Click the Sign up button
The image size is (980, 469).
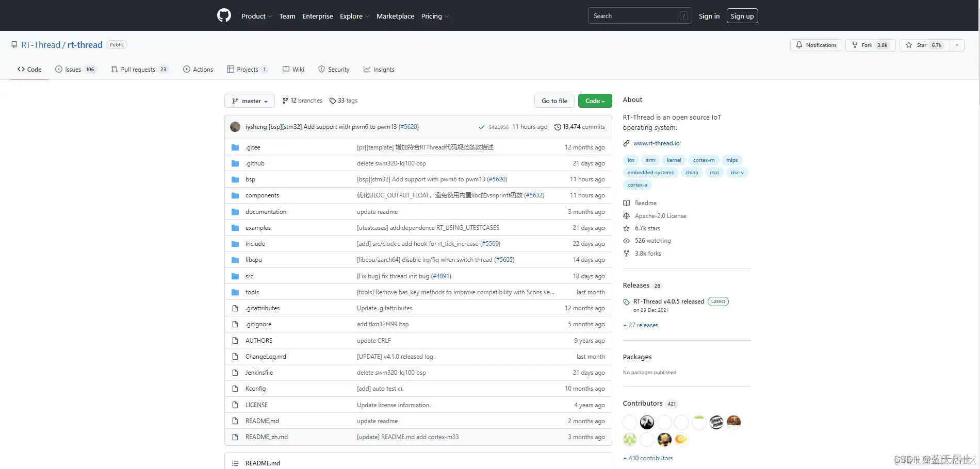coord(742,16)
